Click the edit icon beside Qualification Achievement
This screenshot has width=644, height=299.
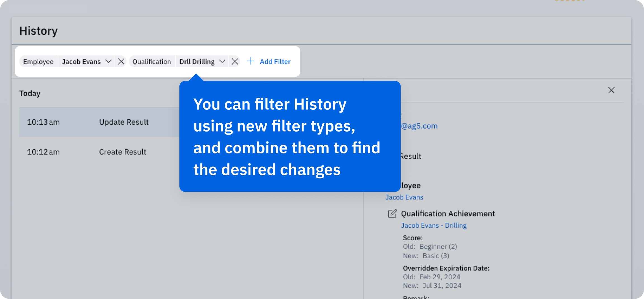coord(392,214)
